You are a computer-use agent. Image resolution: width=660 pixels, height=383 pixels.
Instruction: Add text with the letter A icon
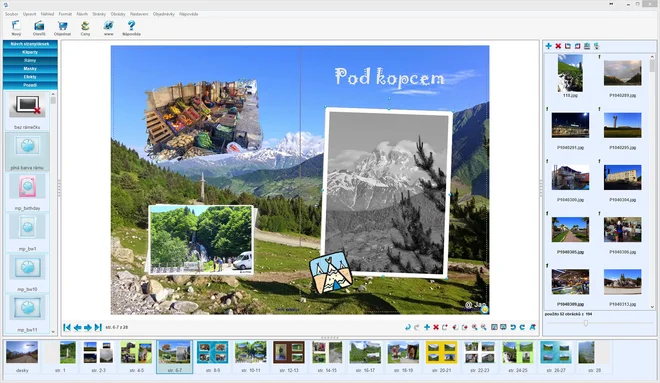[x=532, y=327]
